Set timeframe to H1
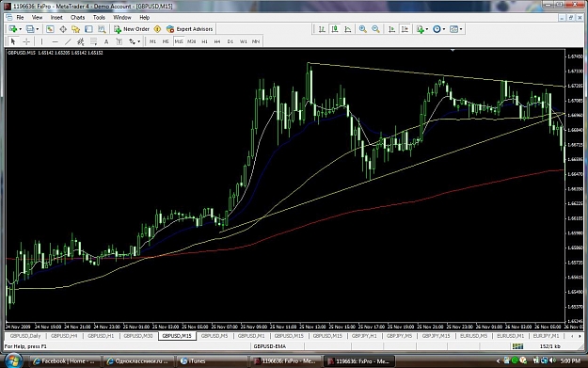This screenshot has height=368, width=588. 204,41
